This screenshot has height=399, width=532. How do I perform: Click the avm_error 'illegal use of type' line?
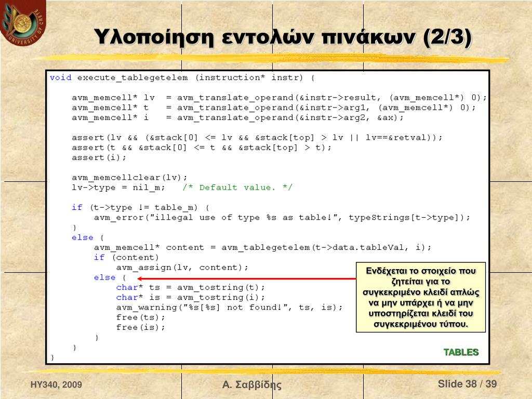[282, 218]
